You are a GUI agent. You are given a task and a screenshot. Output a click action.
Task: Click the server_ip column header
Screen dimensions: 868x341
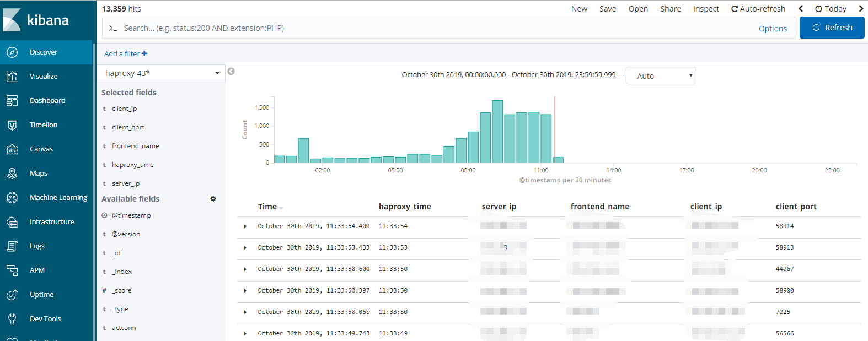(x=499, y=207)
